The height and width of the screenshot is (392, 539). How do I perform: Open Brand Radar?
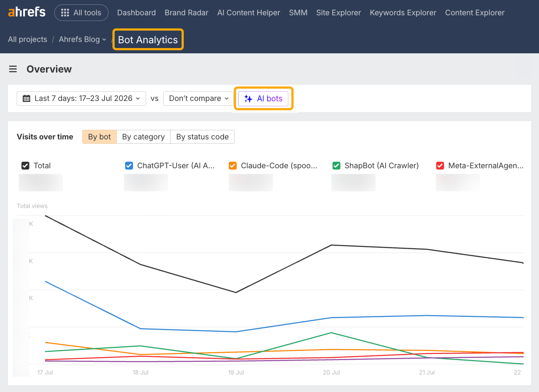tap(186, 13)
